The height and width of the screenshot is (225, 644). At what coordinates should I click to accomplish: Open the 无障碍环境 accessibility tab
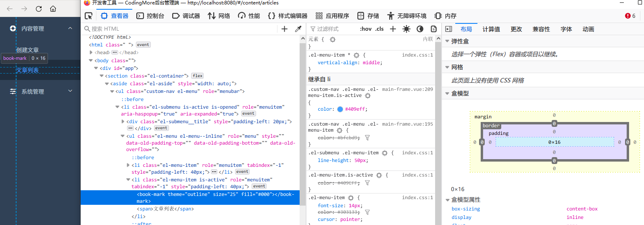point(407,16)
